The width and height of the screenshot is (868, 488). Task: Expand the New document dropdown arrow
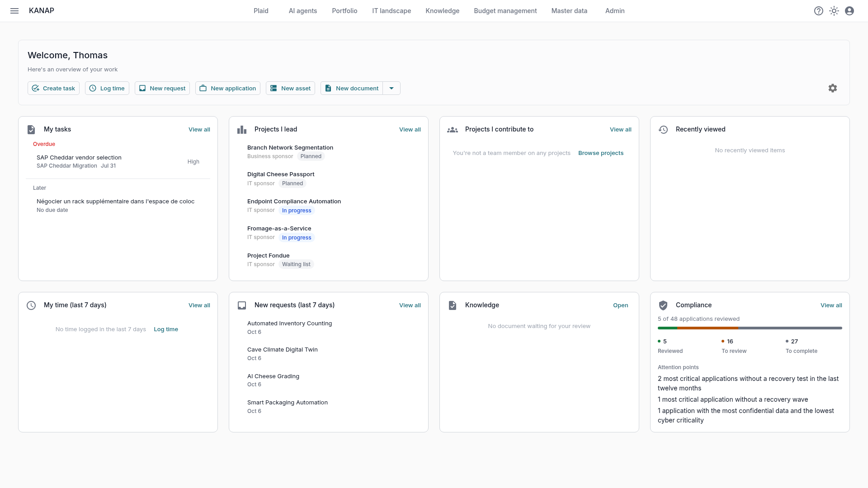click(392, 88)
